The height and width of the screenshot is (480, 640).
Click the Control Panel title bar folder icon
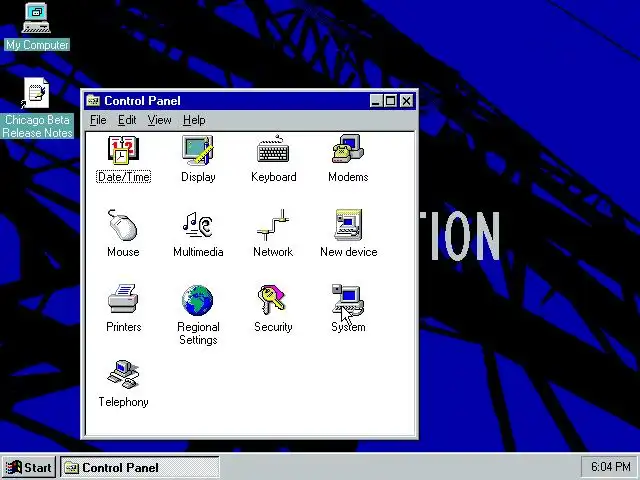93,100
